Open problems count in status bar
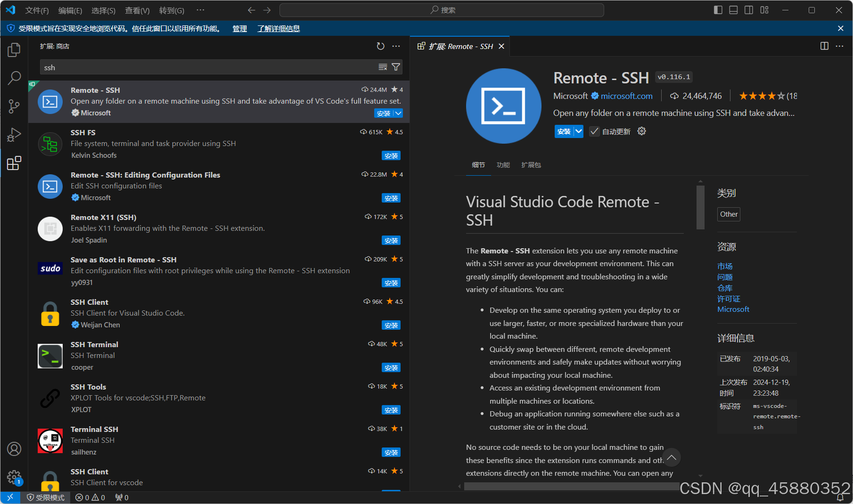The height and width of the screenshot is (504, 853). pyautogui.click(x=90, y=497)
